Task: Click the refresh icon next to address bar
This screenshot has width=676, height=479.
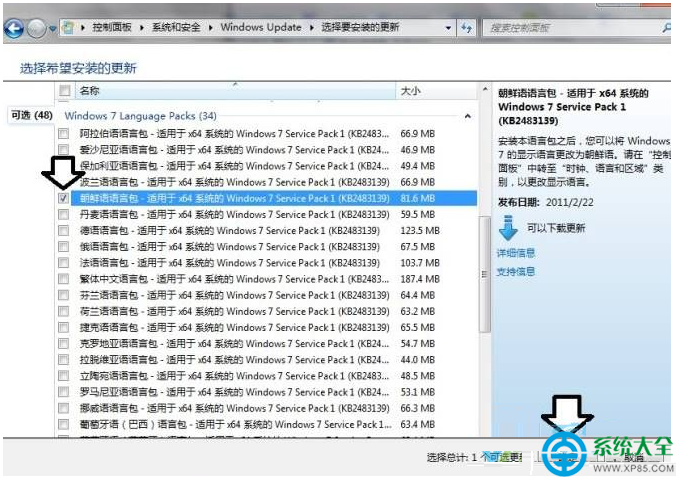Action: [466, 28]
